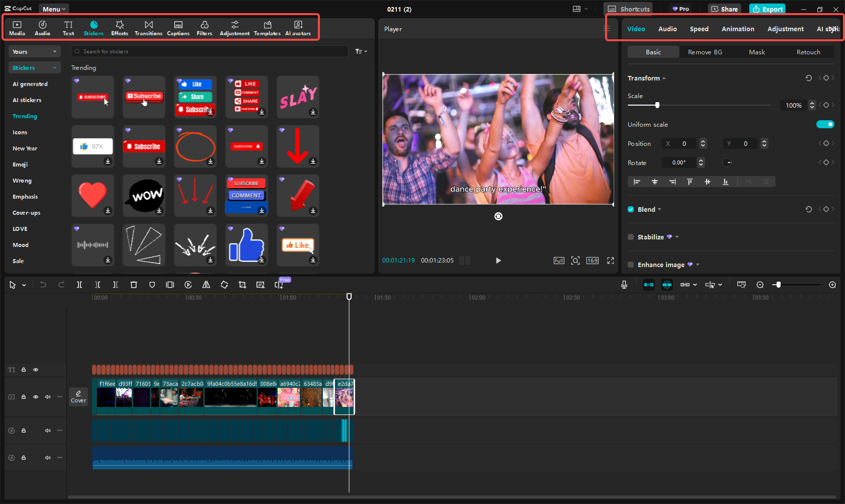Screen dimensions: 845x504
Task: Click the microphone record voiceover icon
Action: (x=624, y=285)
